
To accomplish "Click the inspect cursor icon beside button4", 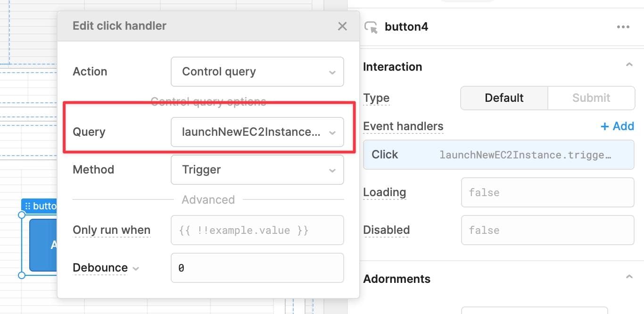I will coord(371,27).
